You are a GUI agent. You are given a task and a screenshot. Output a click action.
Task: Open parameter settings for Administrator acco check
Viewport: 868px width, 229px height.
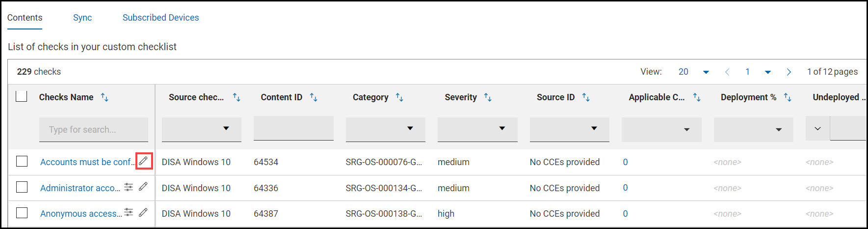pos(129,187)
